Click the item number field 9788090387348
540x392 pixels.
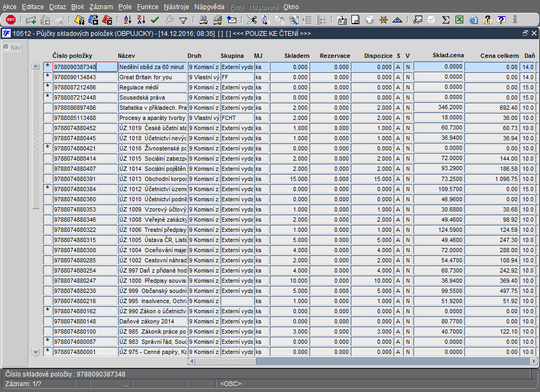[85, 67]
